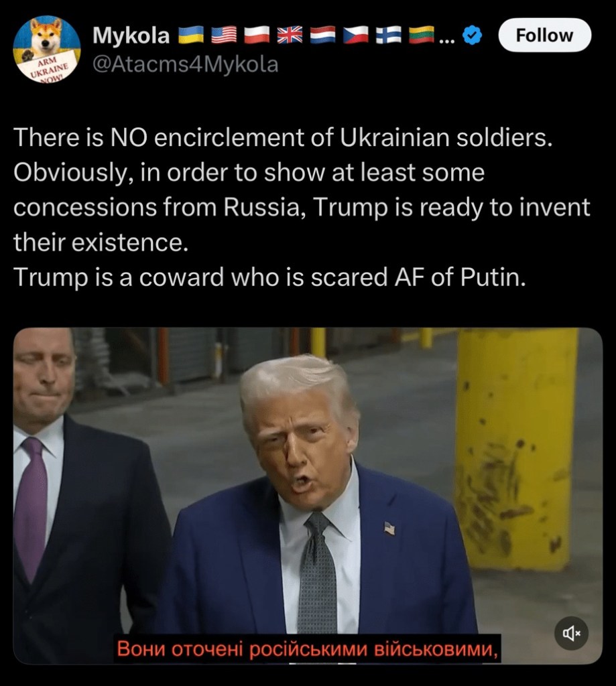Click the 'NO encirclement' opening sentence
616x686 pixels.
pyautogui.click(x=283, y=137)
